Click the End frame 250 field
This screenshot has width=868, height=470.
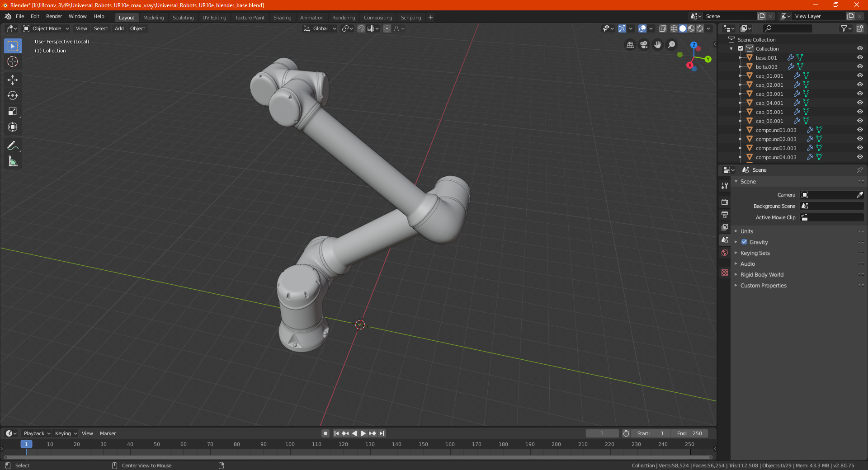click(689, 433)
